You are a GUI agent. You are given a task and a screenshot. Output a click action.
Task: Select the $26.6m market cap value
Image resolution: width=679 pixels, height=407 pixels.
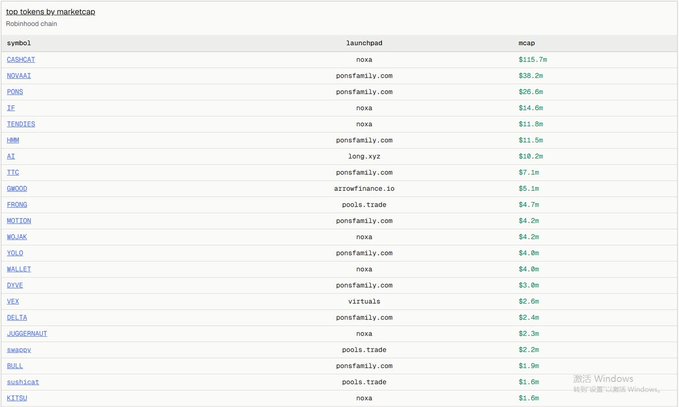coord(531,92)
